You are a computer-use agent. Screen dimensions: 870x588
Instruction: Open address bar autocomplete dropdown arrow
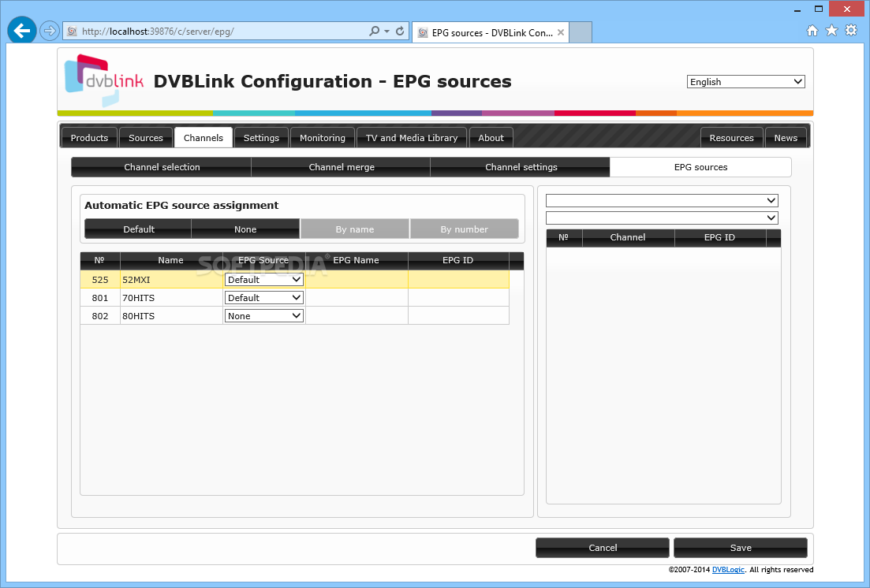coord(386,31)
